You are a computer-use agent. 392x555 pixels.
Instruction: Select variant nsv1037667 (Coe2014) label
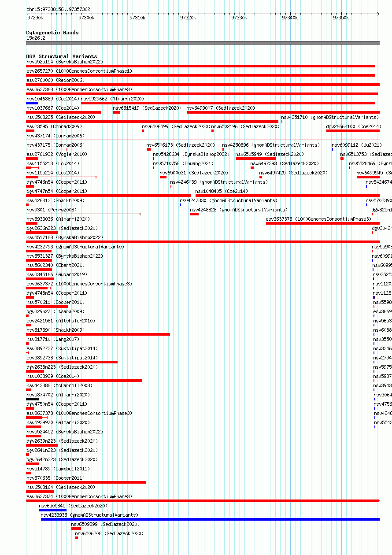[x=53, y=108]
